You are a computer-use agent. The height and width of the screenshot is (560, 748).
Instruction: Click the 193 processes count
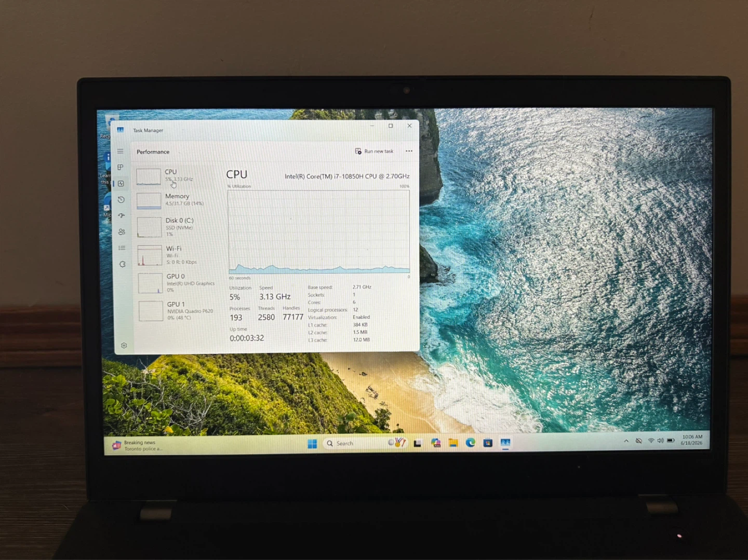(x=236, y=318)
